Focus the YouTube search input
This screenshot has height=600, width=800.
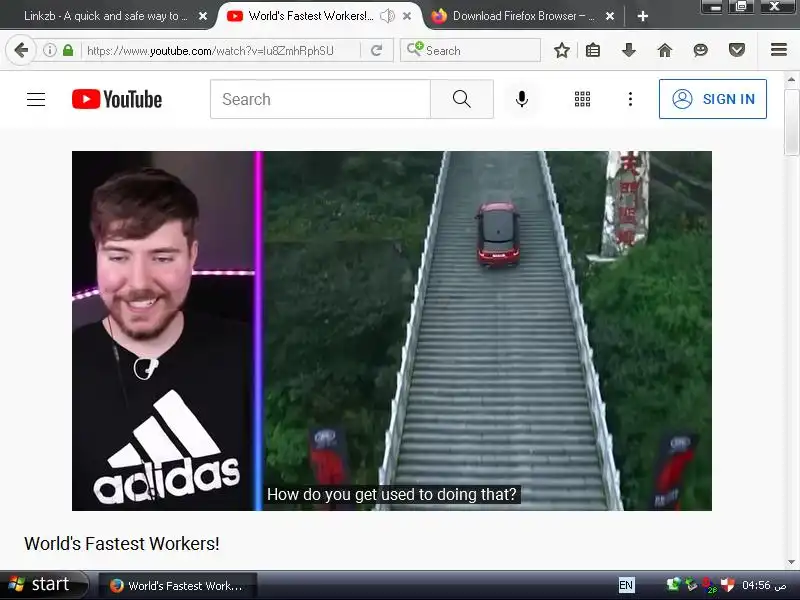[320, 99]
